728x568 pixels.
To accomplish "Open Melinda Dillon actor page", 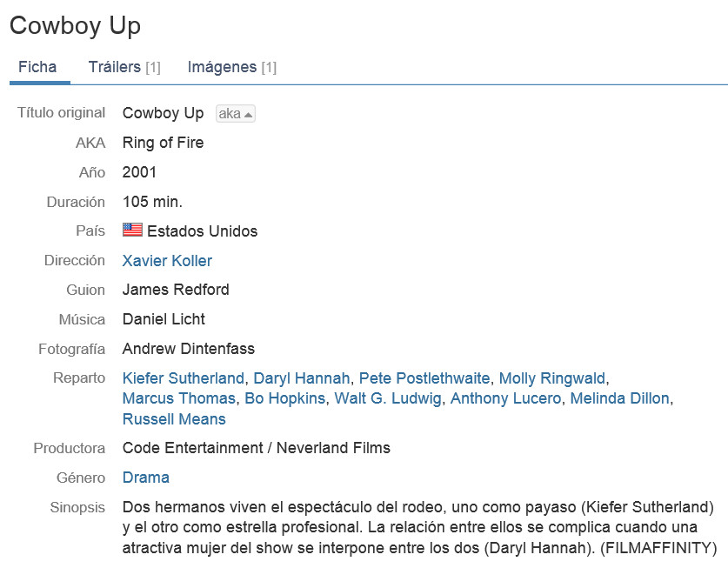I will coord(619,398).
